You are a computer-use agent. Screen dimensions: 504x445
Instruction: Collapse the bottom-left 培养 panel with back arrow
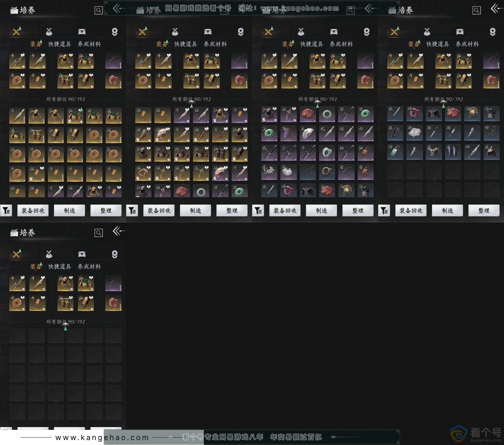[x=119, y=231]
